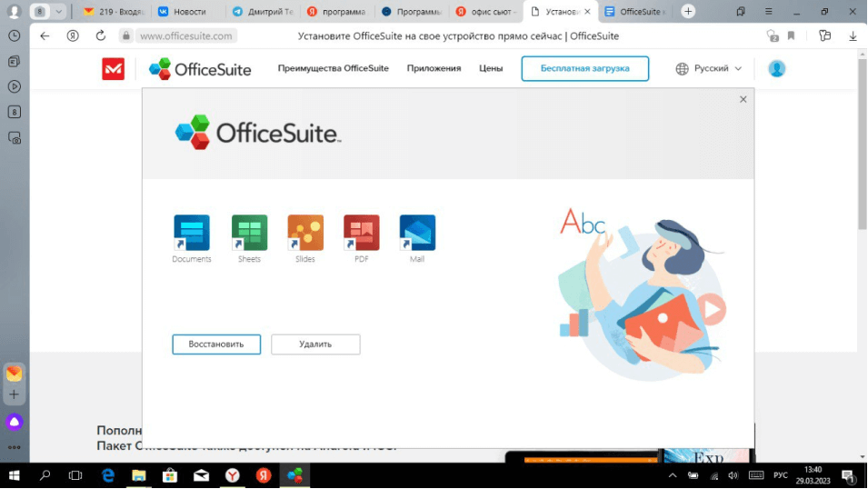This screenshot has height=489, width=868.
Task: Open the Documents app shortcut icon
Action: point(192,233)
